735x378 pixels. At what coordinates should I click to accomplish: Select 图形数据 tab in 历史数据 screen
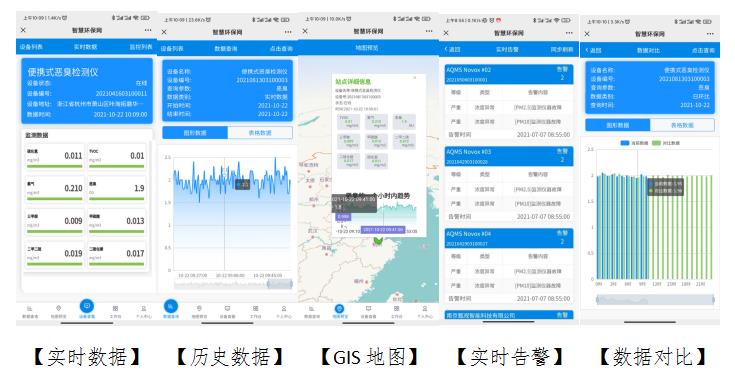click(195, 133)
